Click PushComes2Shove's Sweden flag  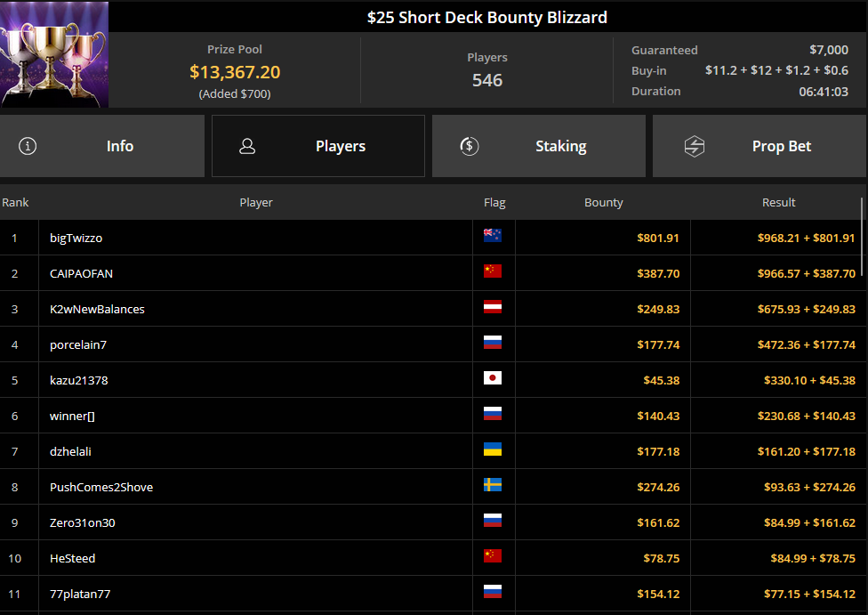click(x=492, y=485)
